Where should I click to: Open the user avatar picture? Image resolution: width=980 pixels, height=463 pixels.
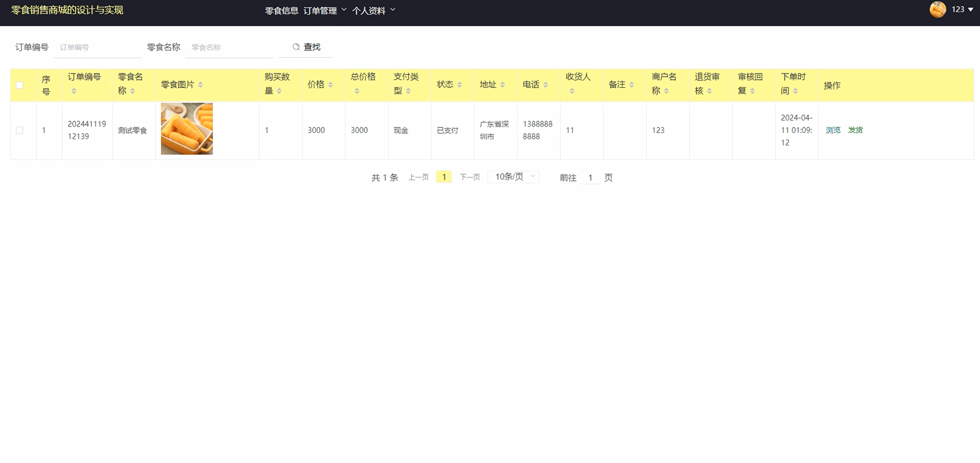tap(938, 9)
